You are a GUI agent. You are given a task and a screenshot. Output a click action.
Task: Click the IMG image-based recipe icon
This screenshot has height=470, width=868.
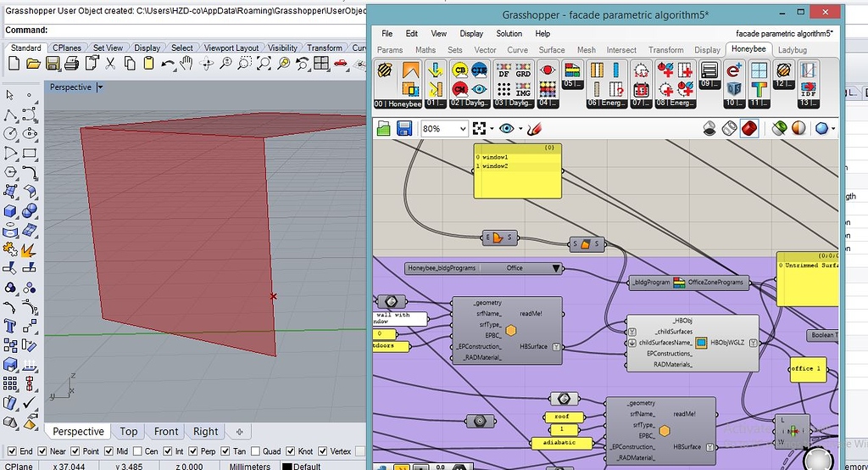coord(523,89)
